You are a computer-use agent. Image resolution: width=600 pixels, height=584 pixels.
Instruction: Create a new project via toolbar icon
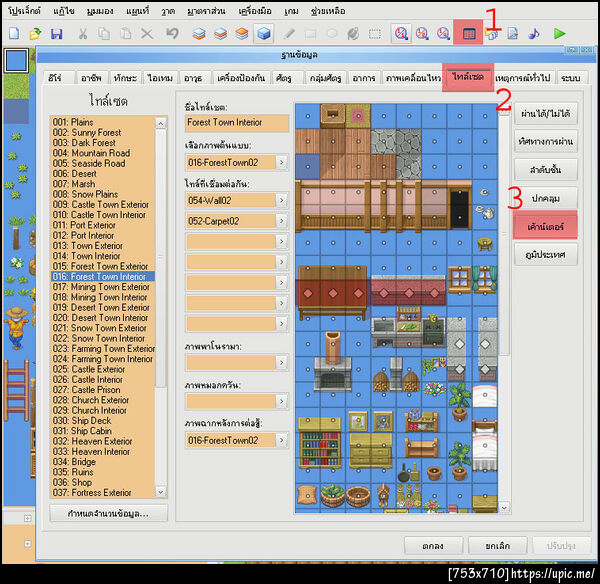click(x=14, y=34)
